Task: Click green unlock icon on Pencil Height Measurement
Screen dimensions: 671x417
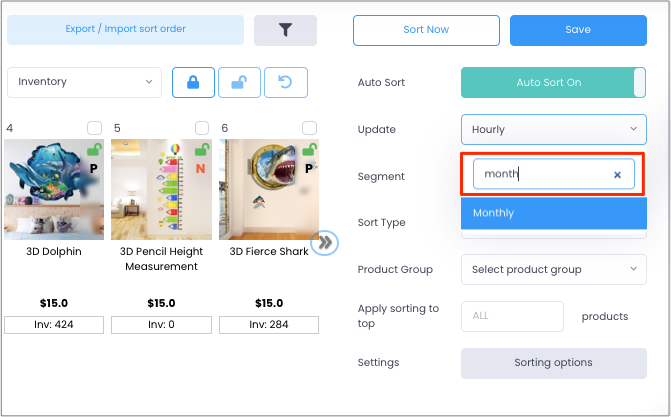Action: coord(202,149)
